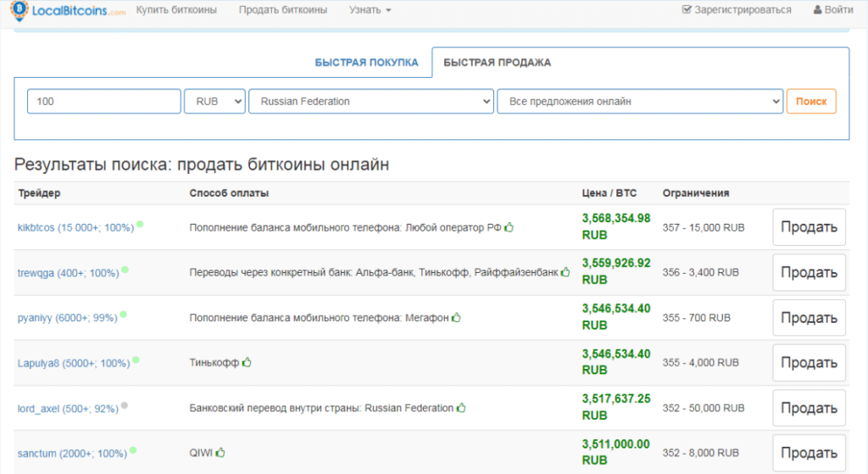Click Способ оплаты column header
The image size is (868, 474).
(229, 193)
